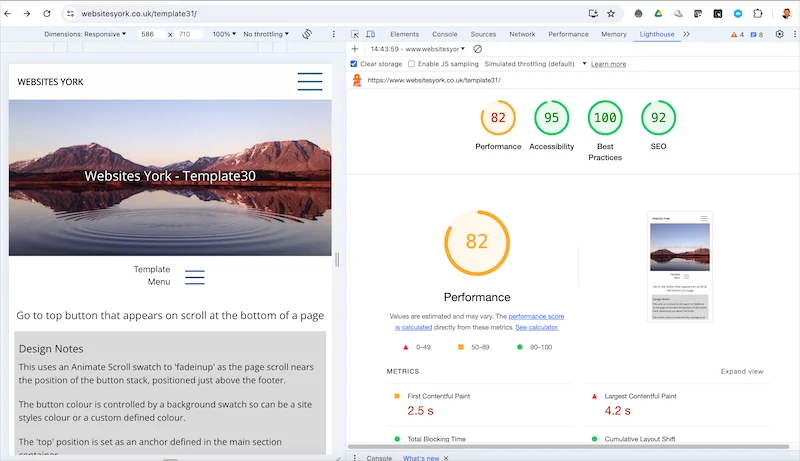The height and width of the screenshot is (461, 800).
Task: Select the Lighthouse tab
Action: tap(657, 34)
